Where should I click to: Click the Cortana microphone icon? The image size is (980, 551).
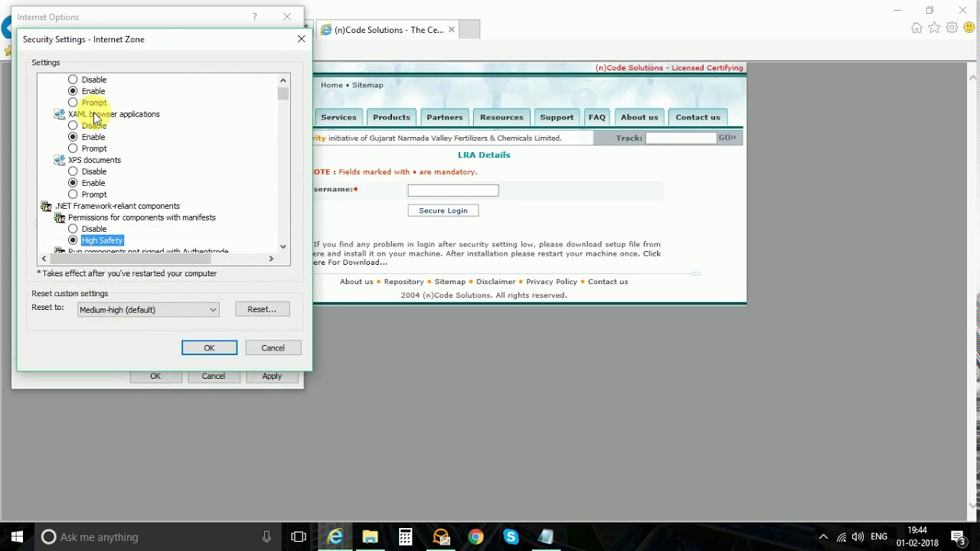266,537
